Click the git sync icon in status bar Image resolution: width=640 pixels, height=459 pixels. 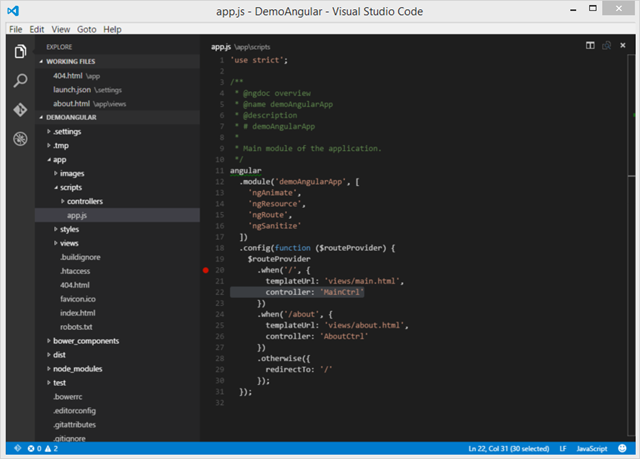18,448
